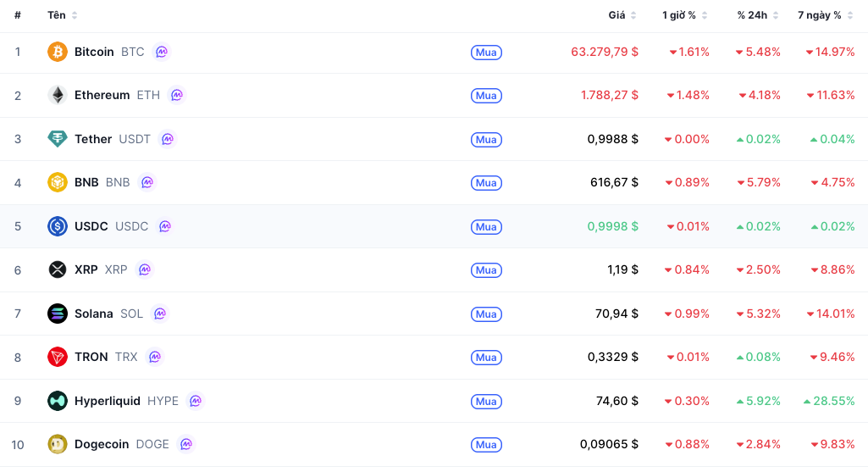Click the purple chat badge beside BTC
The width and height of the screenshot is (868, 472).
161,52
